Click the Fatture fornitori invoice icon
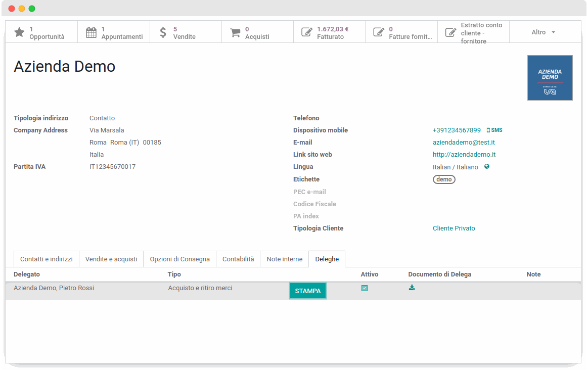Screen dimensions: 588x370 click(x=378, y=31)
